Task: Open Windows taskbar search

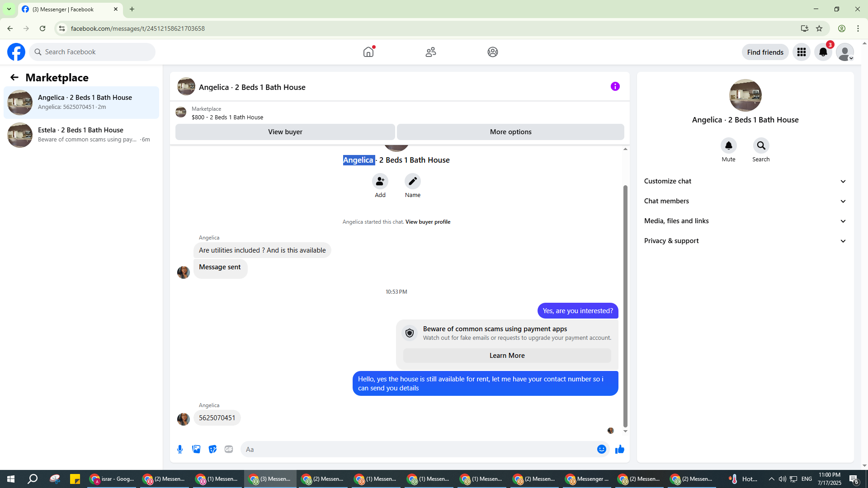Action: pos(33,479)
